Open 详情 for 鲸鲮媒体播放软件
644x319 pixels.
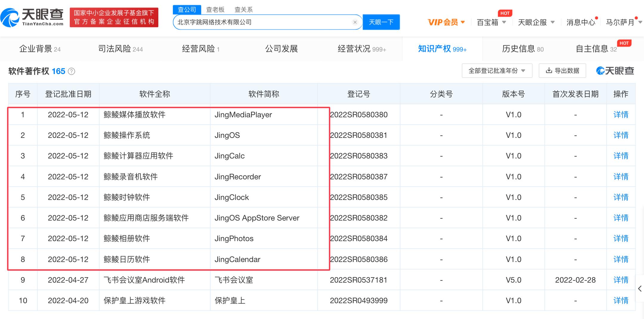click(621, 115)
